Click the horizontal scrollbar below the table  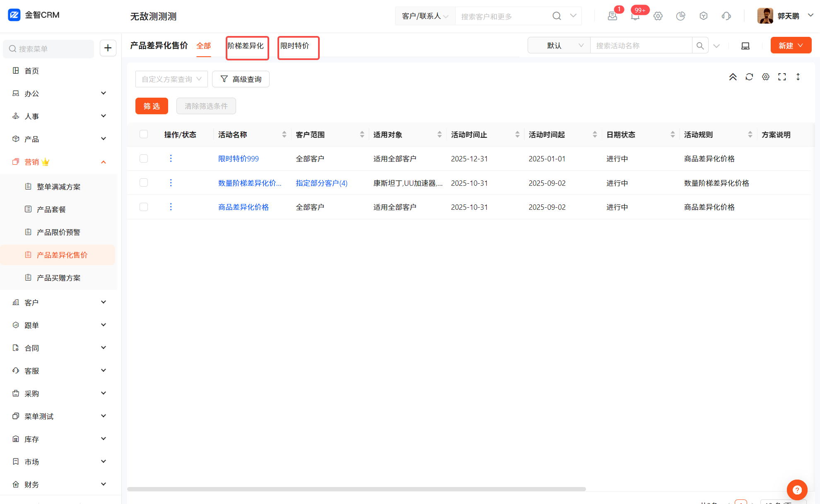click(x=356, y=489)
